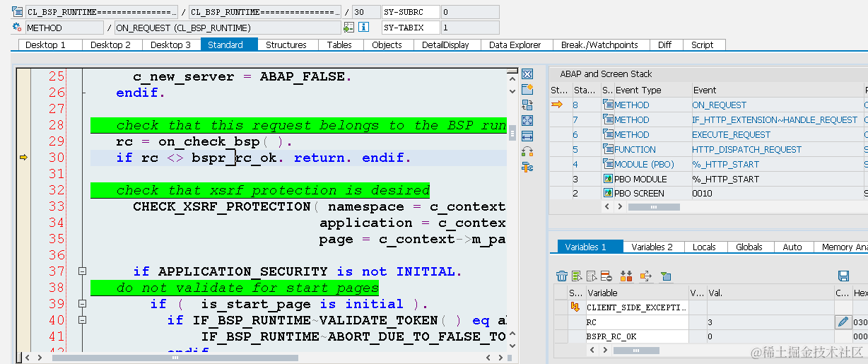Click the exception icon by CLIENT_SIDE_EXCEPTI row
This screenshot has height=364, width=868.
click(x=576, y=307)
